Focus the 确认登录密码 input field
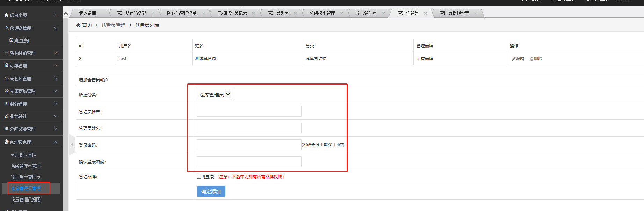The image size is (644, 211). point(249,162)
